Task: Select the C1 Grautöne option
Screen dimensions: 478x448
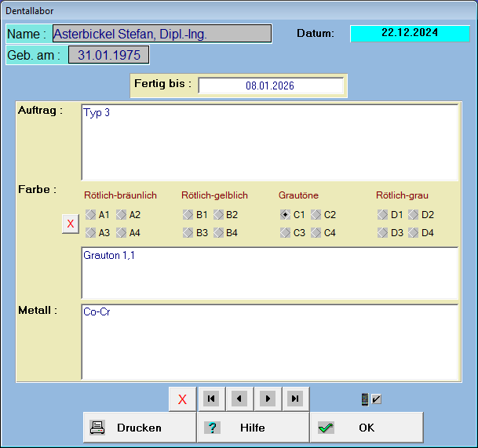Action: (x=286, y=214)
